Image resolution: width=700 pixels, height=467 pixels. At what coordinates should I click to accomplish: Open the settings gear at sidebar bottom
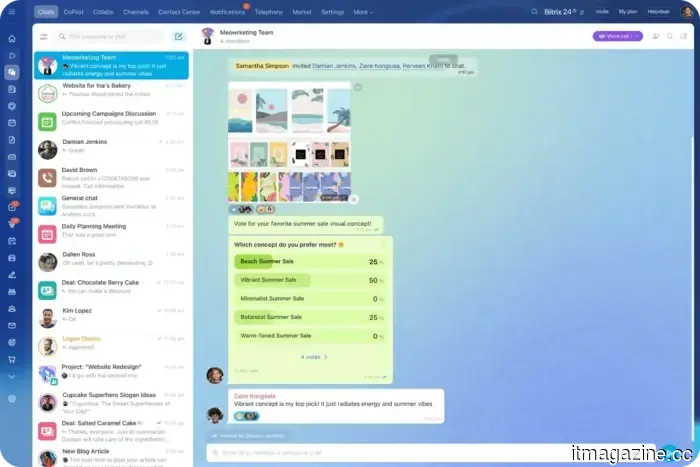pos(12,399)
